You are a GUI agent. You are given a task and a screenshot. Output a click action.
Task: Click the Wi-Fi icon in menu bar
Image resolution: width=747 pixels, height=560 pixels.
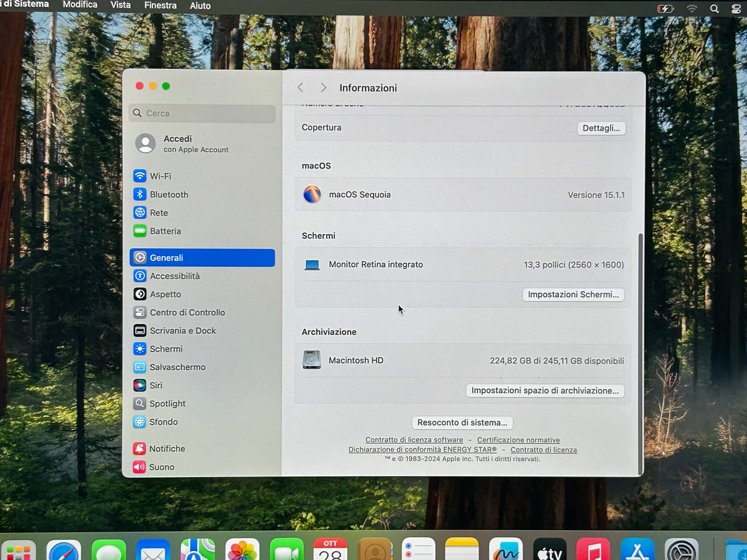pos(692,9)
